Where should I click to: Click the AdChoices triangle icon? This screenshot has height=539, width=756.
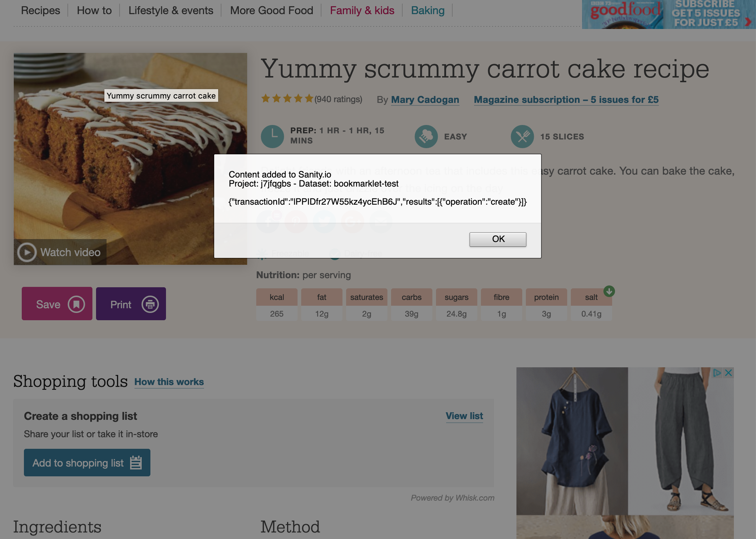coord(717,373)
